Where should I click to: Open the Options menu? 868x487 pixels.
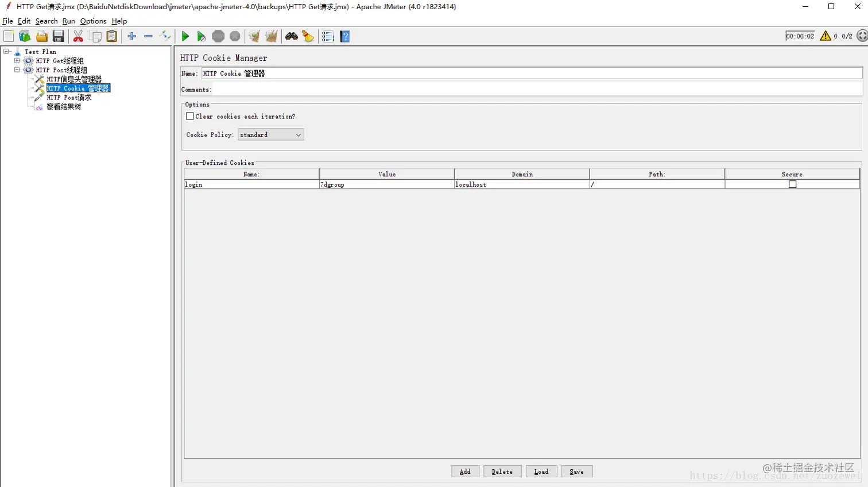(94, 21)
